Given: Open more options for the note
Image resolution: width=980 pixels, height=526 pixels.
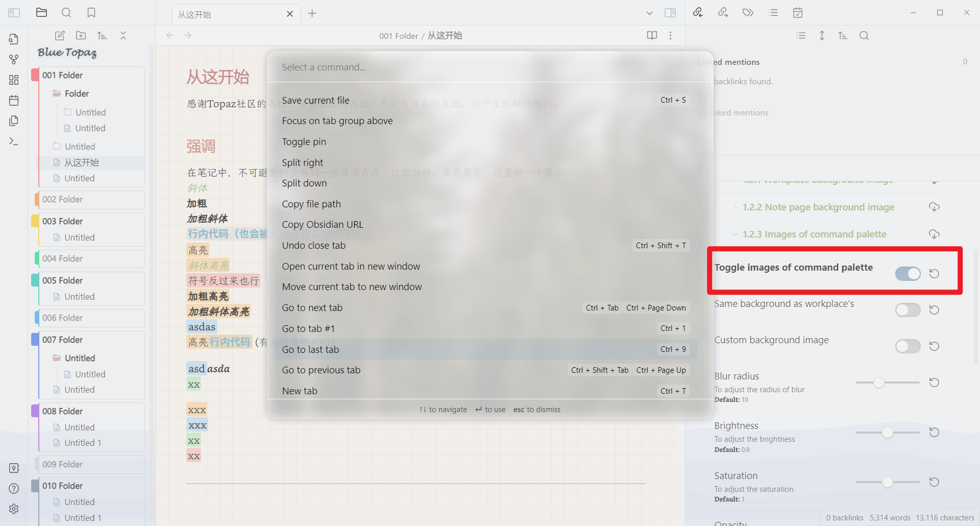Looking at the screenshot, I should coord(670,35).
